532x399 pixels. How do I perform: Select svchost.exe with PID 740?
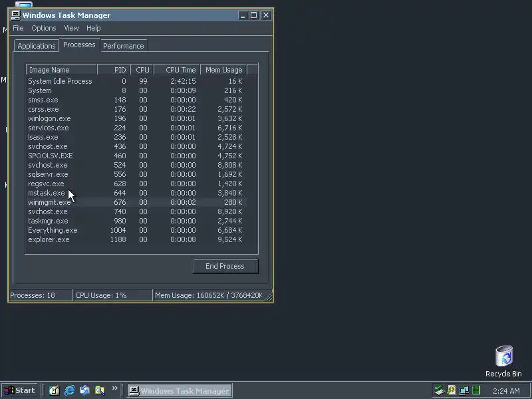click(x=136, y=211)
